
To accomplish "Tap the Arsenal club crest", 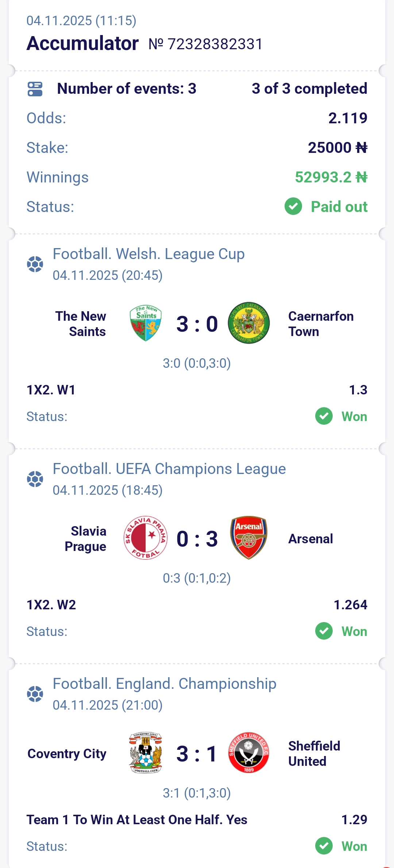I will pos(249,538).
